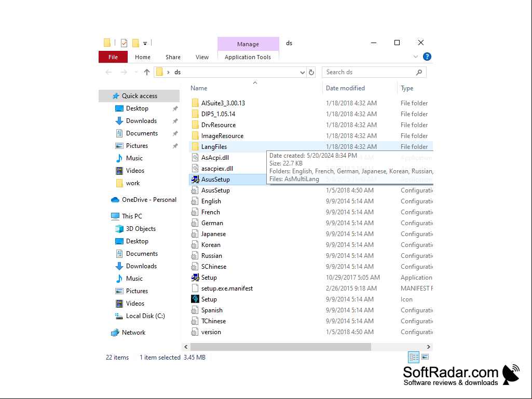Select Quick access in navigation pane
This screenshot has width=532, height=399.
pyautogui.click(x=139, y=96)
